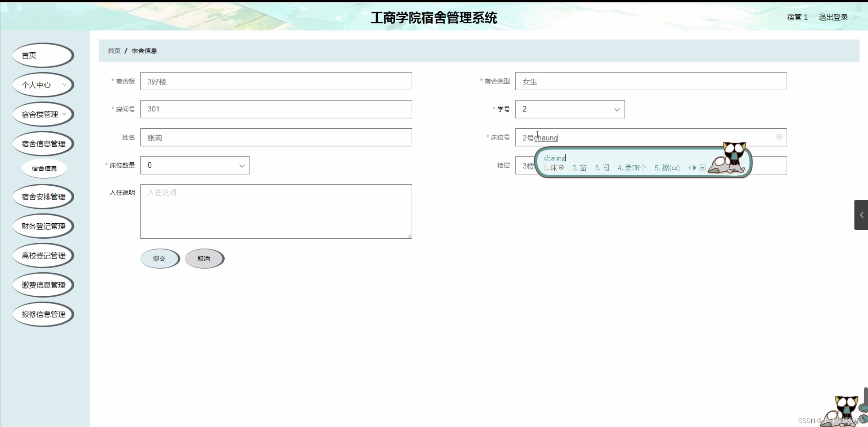Select the 宿舍信息 submenu item
The image size is (868, 427).
pos(44,168)
